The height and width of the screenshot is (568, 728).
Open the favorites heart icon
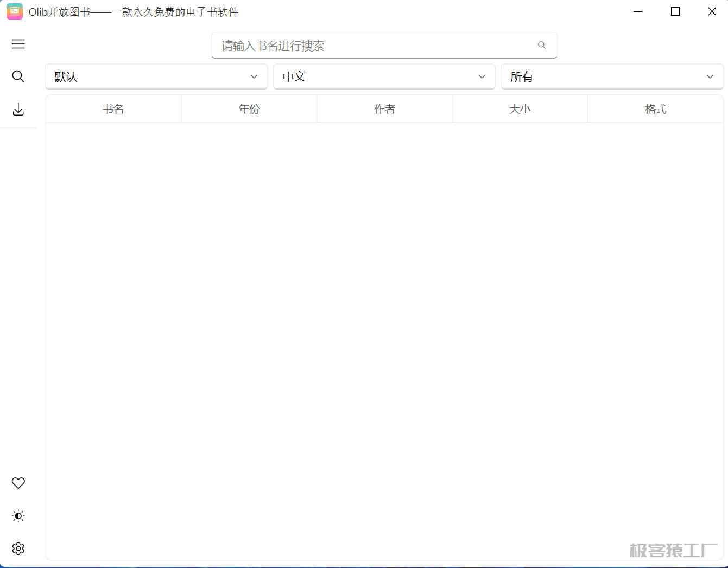18,483
